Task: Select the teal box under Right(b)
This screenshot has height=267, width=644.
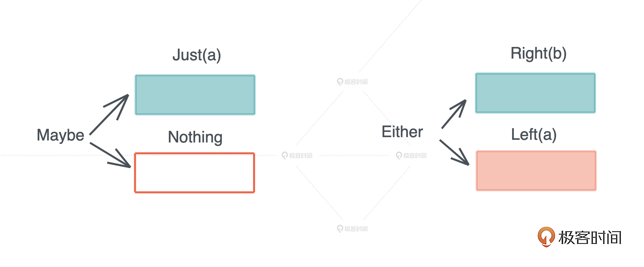Action: click(x=535, y=93)
